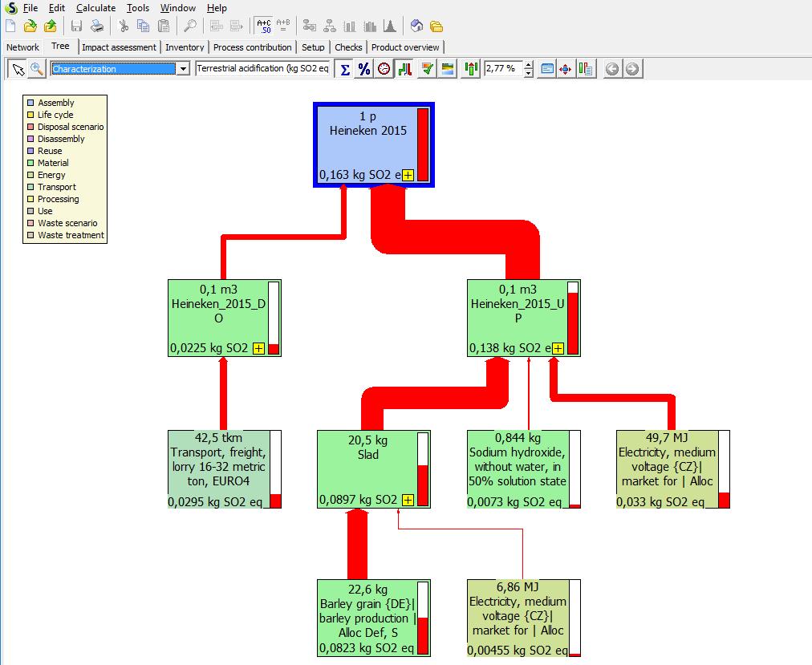
Task: Click the Save floppy disk icon
Action: (77, 26)
